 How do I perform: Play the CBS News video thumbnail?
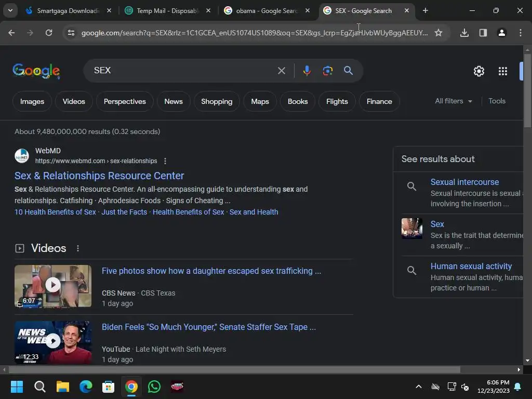53,286
